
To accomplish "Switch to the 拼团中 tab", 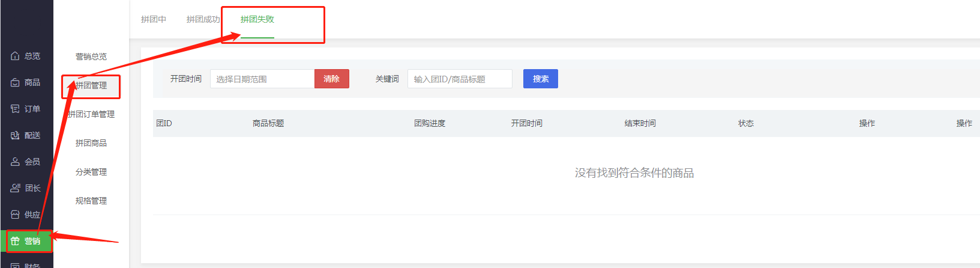I will (154, 19).
